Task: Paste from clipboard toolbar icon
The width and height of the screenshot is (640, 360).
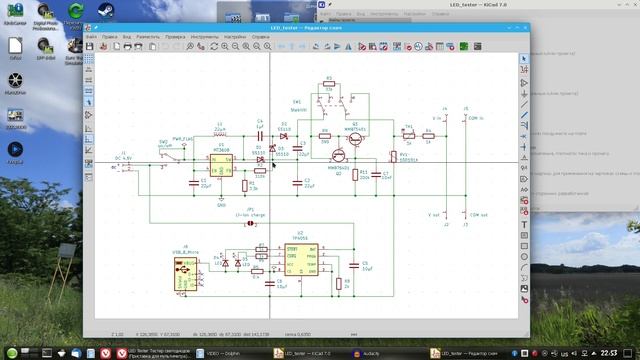Action: (x=152, y=47)
